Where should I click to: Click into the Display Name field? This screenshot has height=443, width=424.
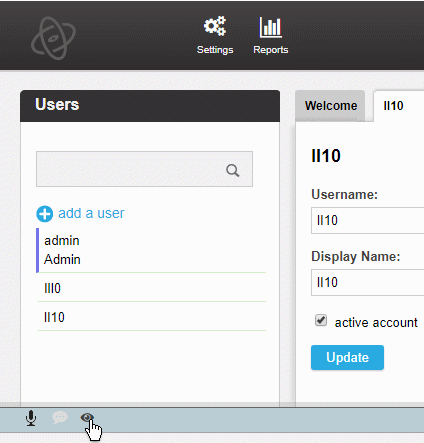(x=368, y=282)
